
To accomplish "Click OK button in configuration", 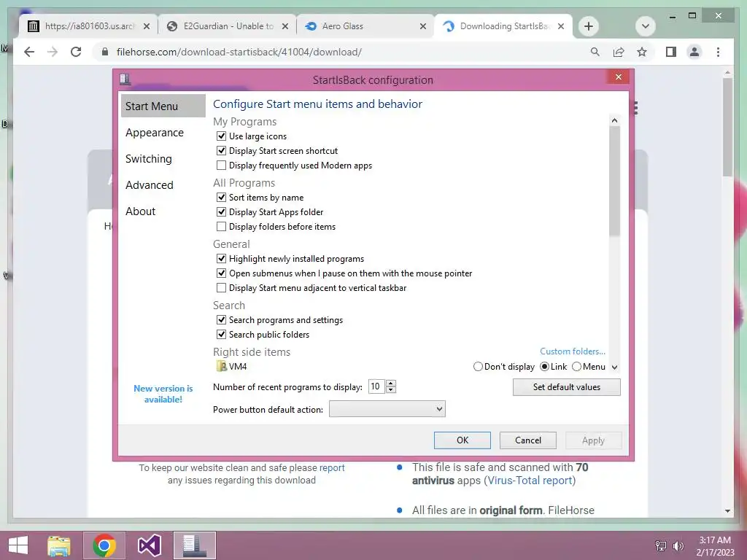I will [x=462, y=440].
